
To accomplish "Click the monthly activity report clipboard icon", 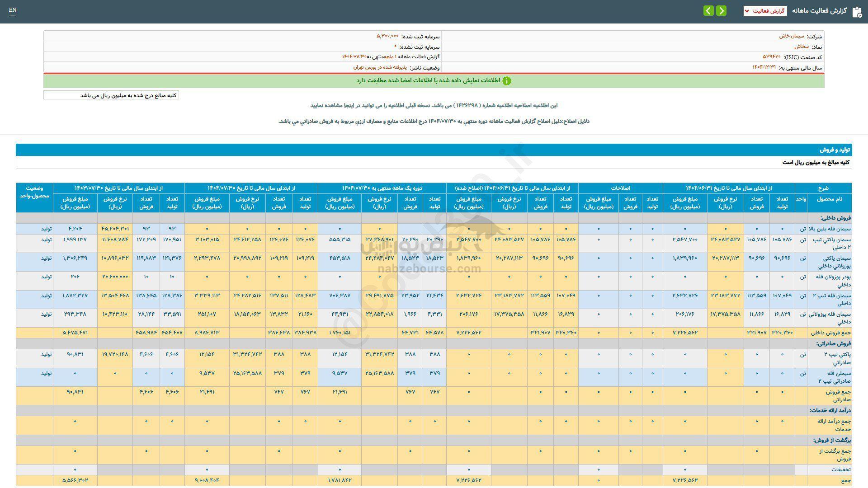I will tap(857, 12).
